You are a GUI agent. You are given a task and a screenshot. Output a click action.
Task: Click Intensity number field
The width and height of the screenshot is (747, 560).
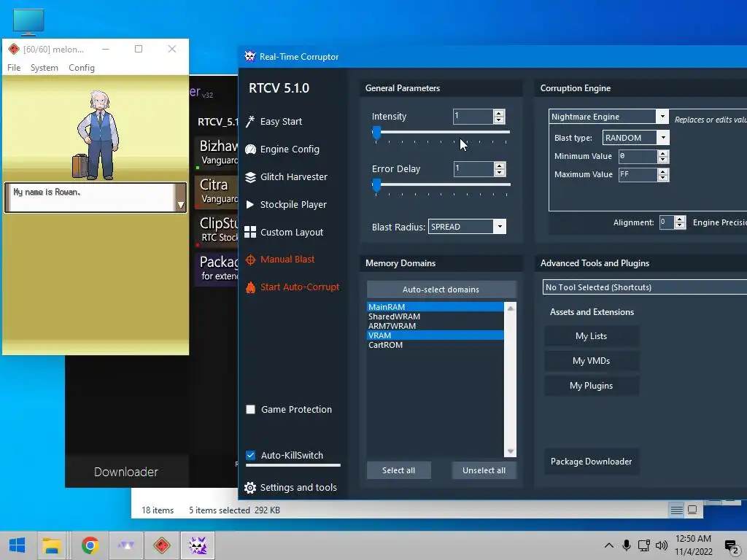(x=473, y=116)
